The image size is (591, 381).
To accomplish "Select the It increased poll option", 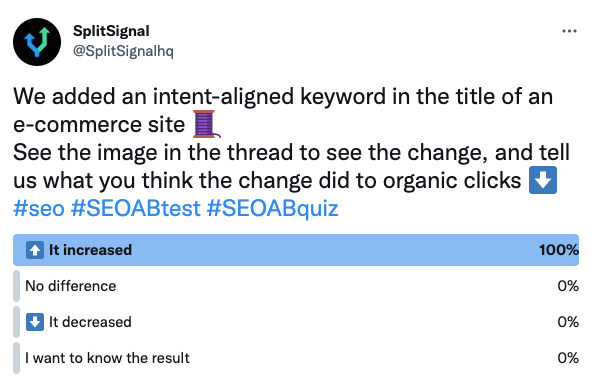I will tap(296, 250).
